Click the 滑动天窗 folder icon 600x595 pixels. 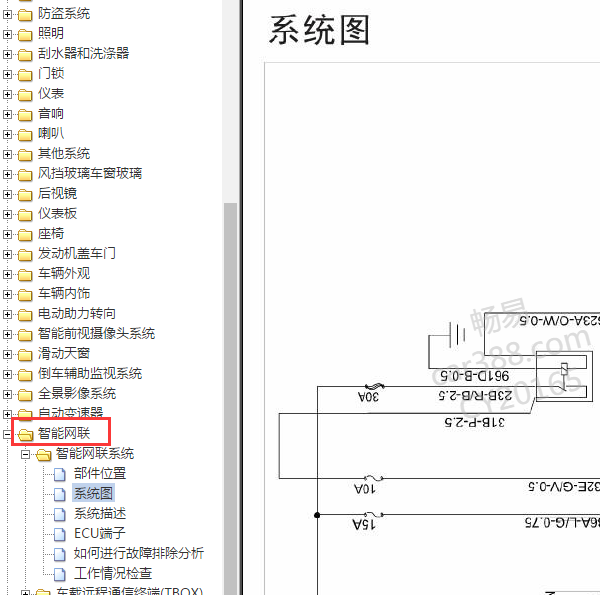tap(25, 355)
